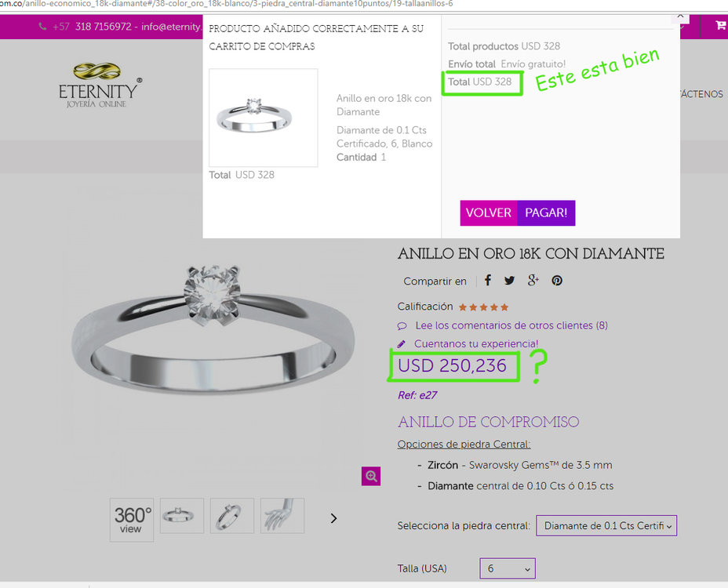This screenshot has height=588, width=728.
Task: Share product on Pinterest icon
Action: (x=557, y=281)
